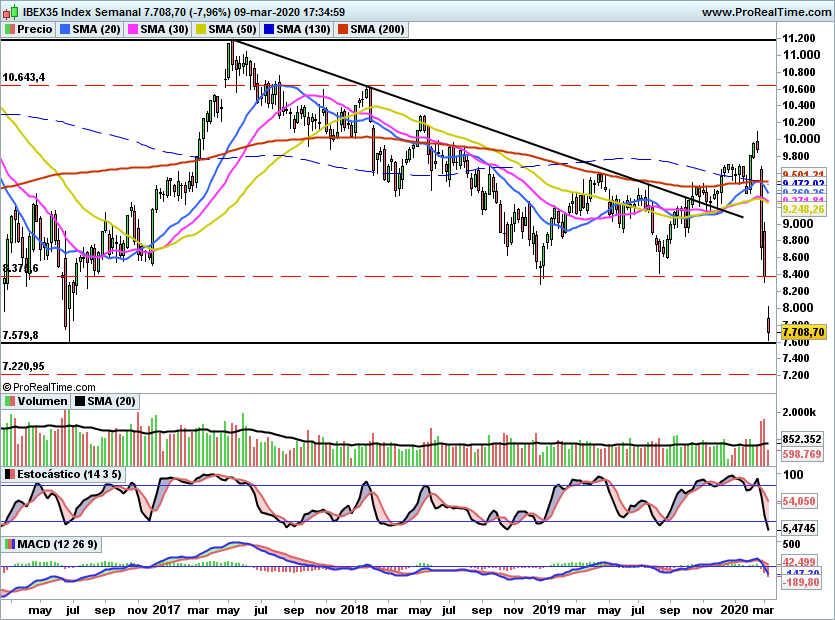Viewport: 835px width, 620px height.
Task: Click the Estocástico indicator icon
Action: click(10, 473)
